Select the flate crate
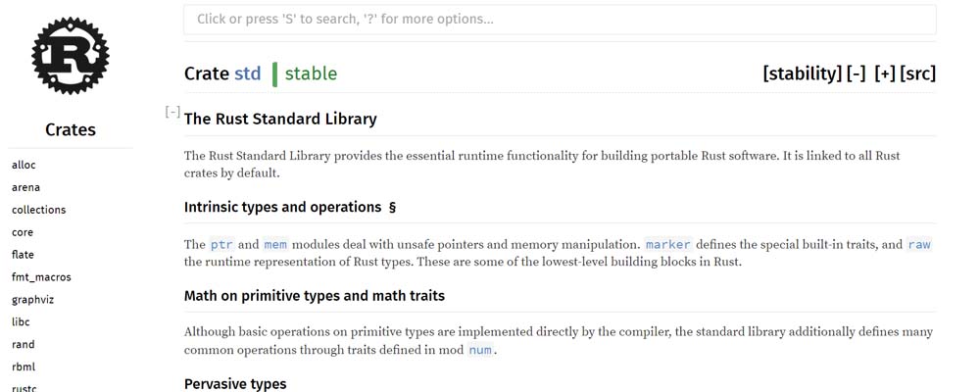The width and height of the screenshot is (980, 392). [x=24, y=255]
